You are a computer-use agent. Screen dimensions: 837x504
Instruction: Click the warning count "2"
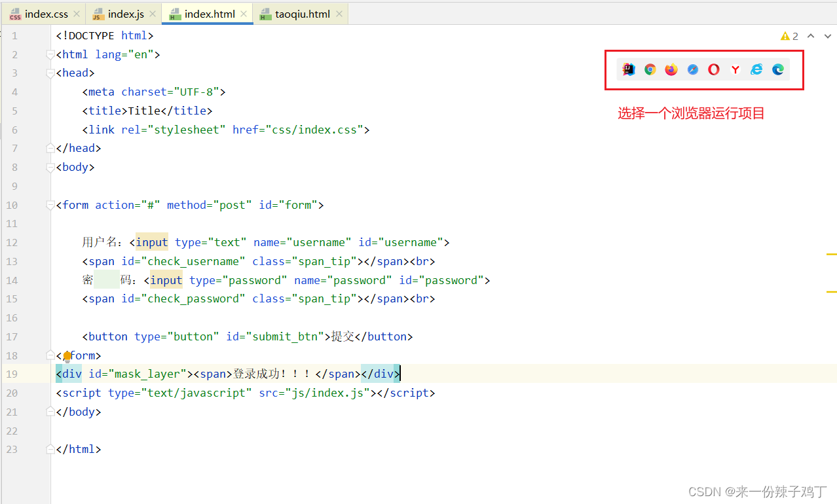click(795, 36)
